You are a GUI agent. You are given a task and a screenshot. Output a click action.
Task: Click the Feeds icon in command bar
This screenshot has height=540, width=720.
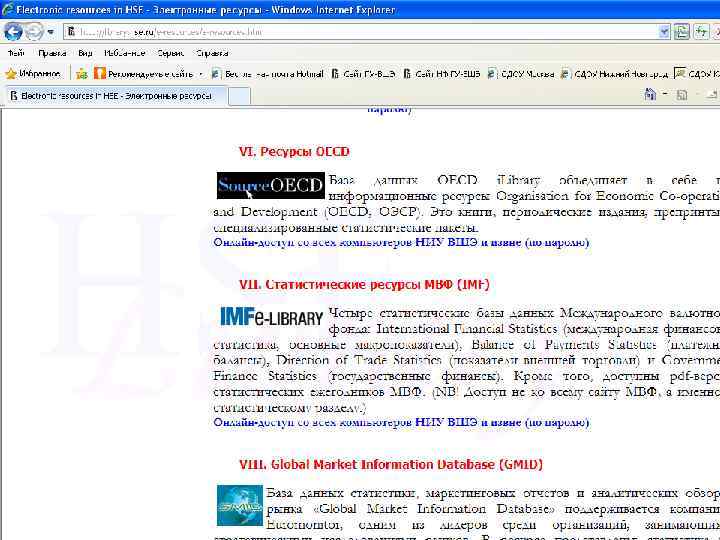pyautogui.click(x=682, y=95)
